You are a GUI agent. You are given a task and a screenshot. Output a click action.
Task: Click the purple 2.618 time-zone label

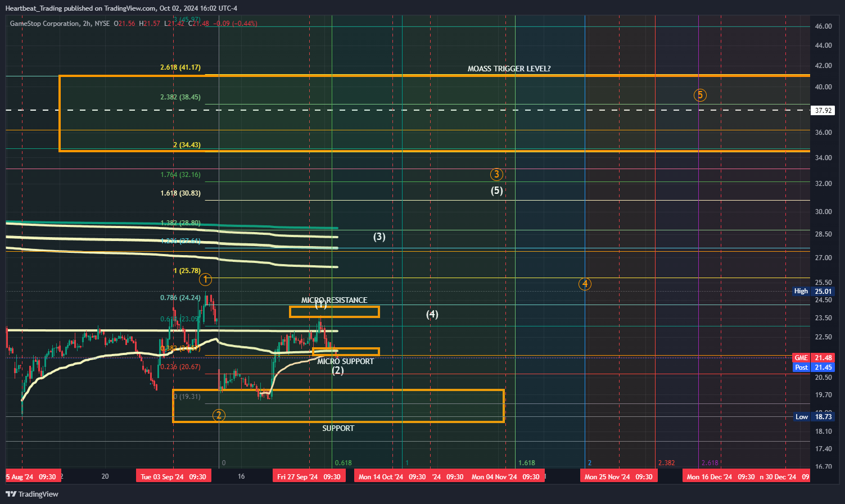(710, 463)
